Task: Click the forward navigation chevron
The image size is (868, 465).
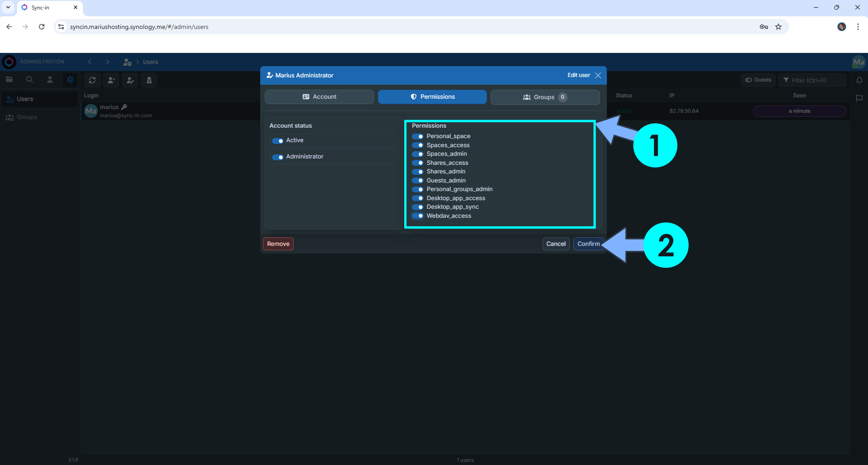Action: pos(108,62)
